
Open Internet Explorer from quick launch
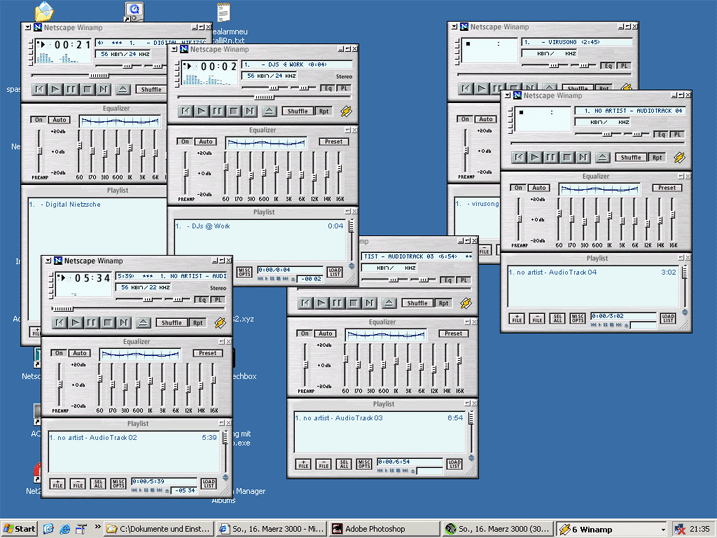(65, 529)
